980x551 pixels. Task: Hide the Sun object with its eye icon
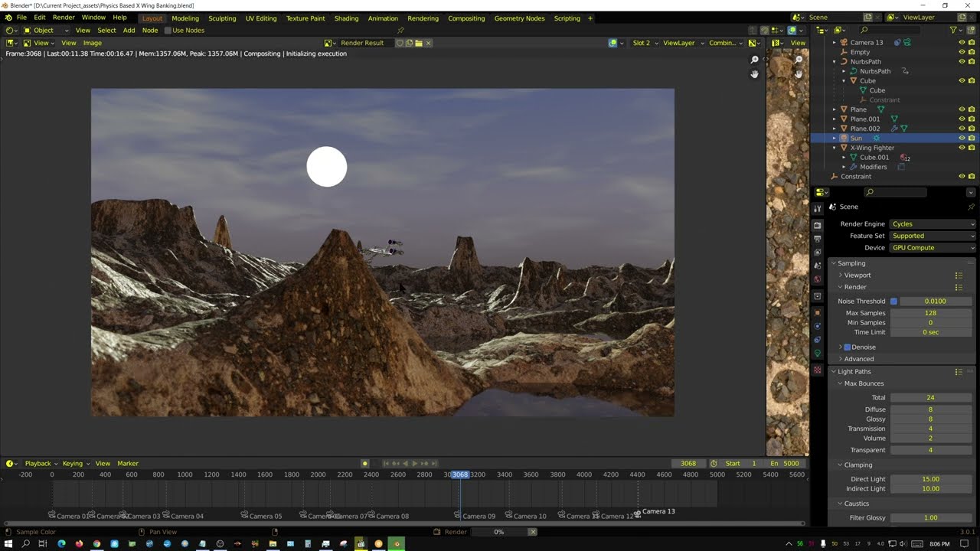point(962,138)
